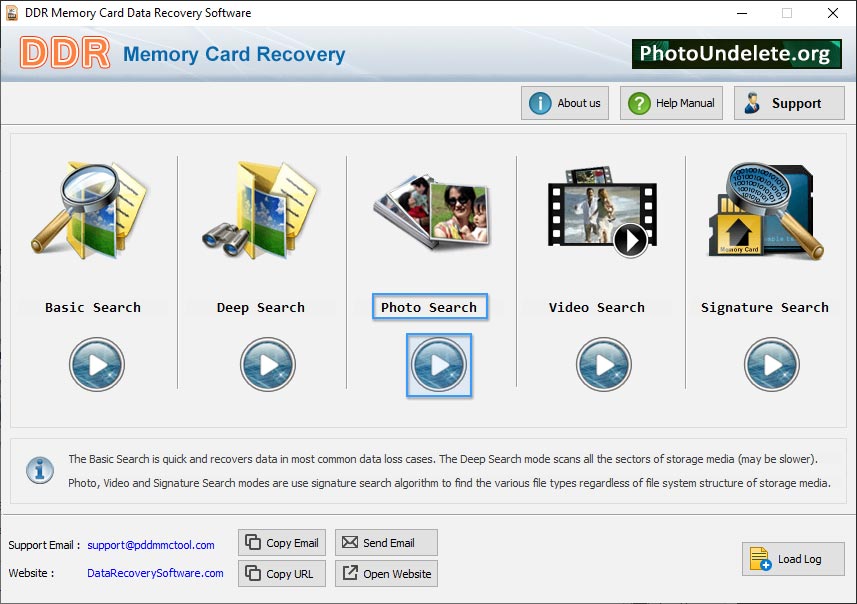Launch Photo Search with its play button
This screenshot has height=604, width=857.
pyautogui.click(x=438, y=365)
